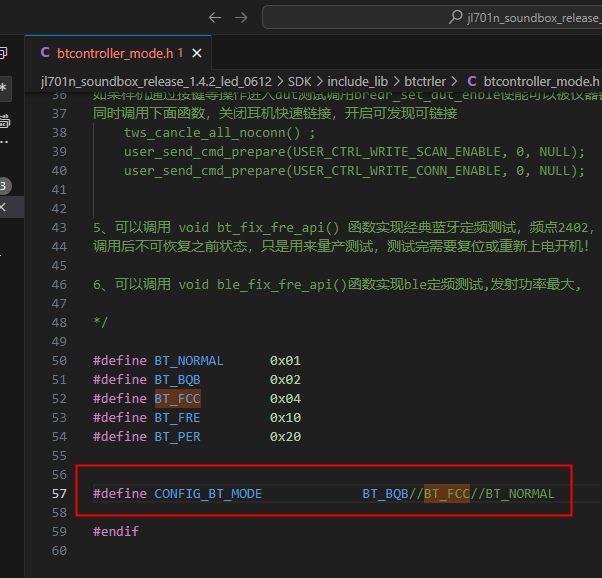Click the highlighted BT_FCC on line 52
This screenshot has width=602, height=578.
(177, 399)
